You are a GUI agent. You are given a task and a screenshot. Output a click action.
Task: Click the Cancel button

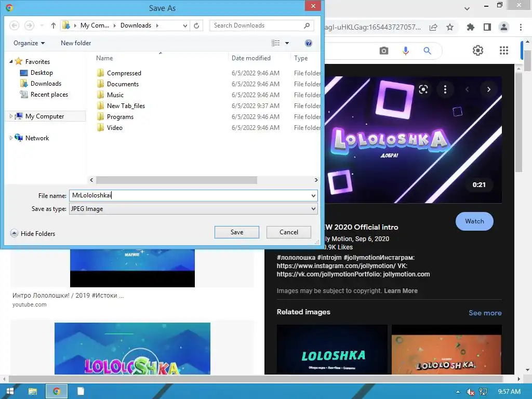(x=289, y=232)
